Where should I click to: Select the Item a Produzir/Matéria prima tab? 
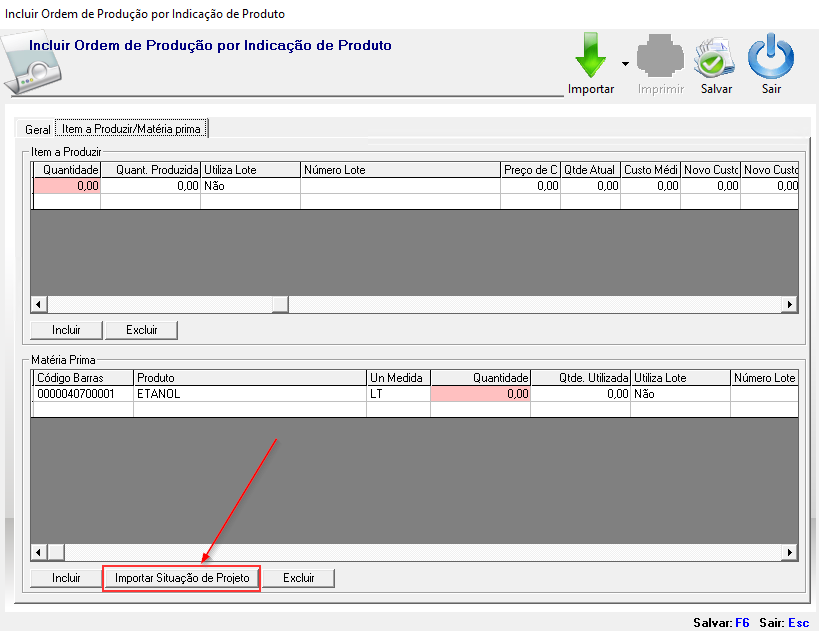[132, 128]
